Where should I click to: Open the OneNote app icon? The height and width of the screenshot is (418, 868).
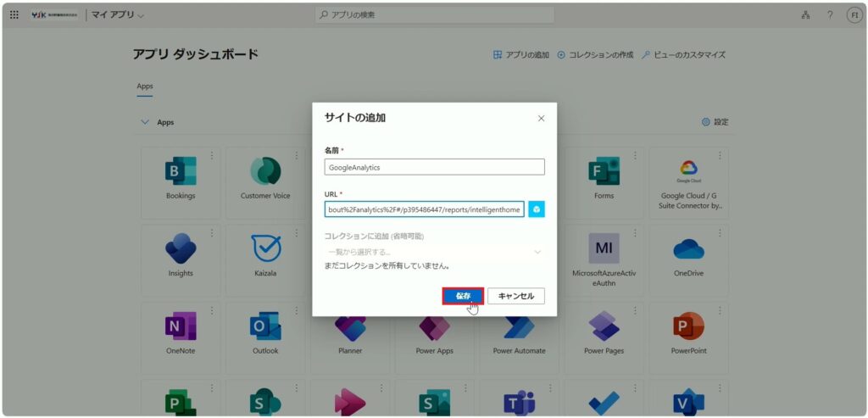click(181, 326)
